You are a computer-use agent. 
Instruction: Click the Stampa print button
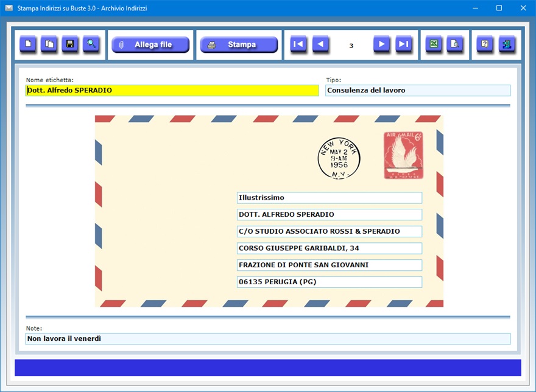tap(239, 44)
